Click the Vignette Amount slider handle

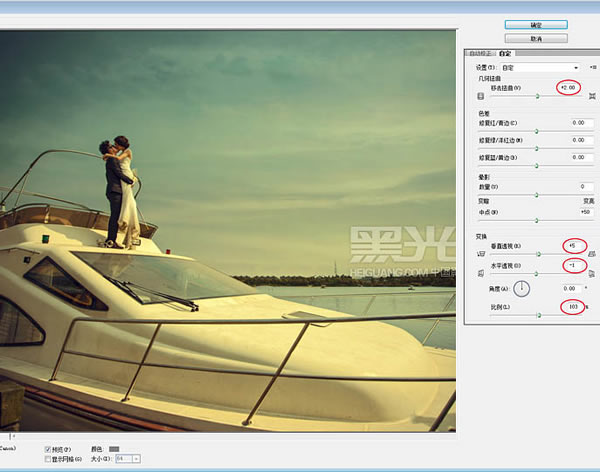click(536, 195)
